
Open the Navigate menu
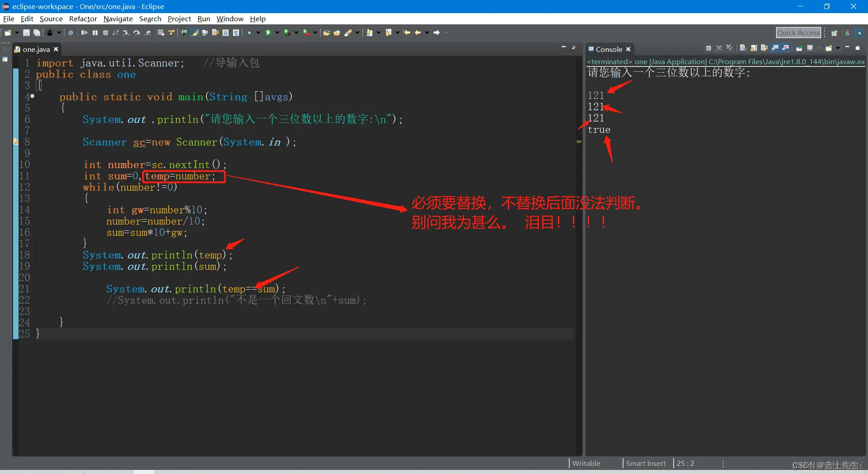[x=118, y=19]
